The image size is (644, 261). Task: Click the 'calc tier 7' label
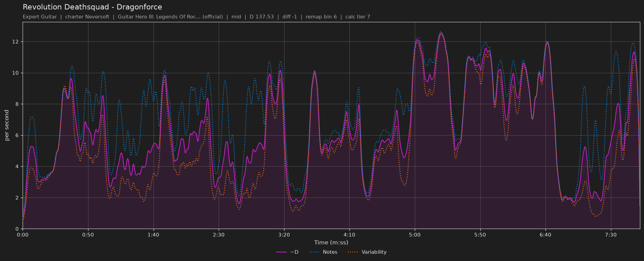pyautogui.click(x=358, y=17)
